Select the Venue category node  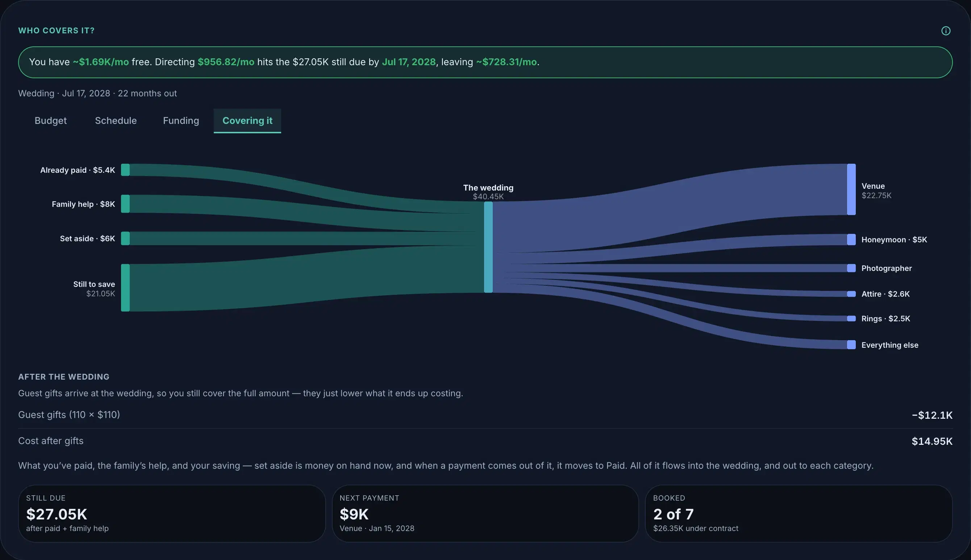tap(851, 189)
